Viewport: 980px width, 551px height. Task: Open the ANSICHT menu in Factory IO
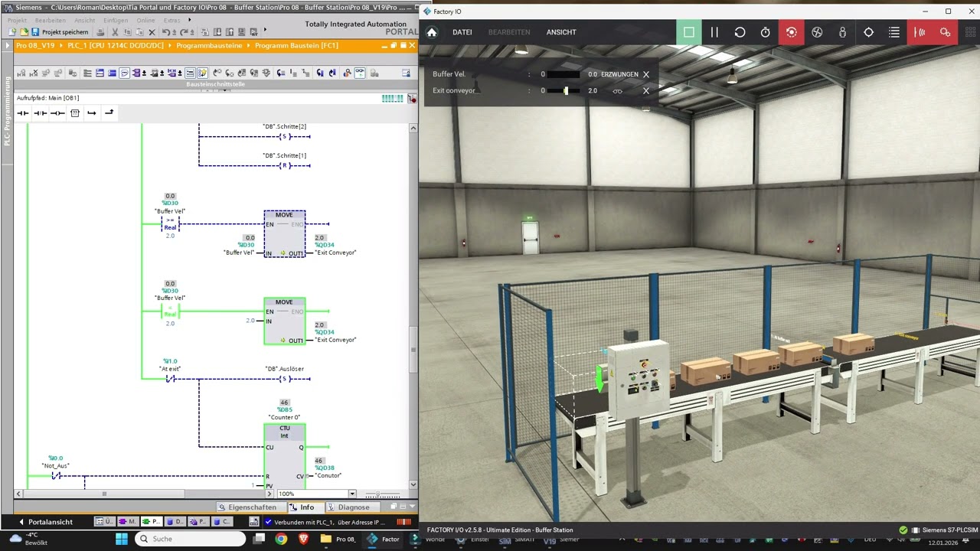tap(561, 32)
